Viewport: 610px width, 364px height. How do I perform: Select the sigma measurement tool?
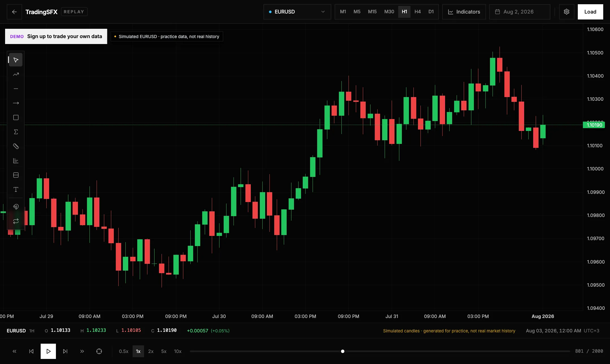(x=16, y=132)
